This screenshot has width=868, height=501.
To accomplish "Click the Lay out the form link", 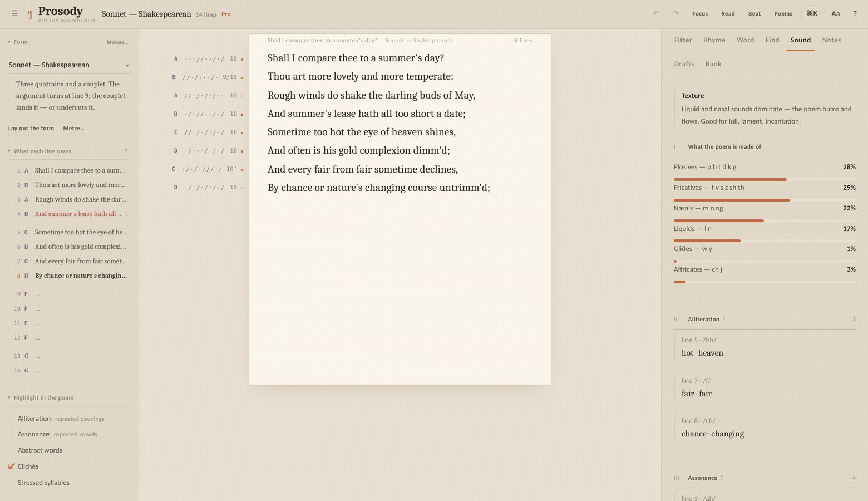I will pos(31,129).
